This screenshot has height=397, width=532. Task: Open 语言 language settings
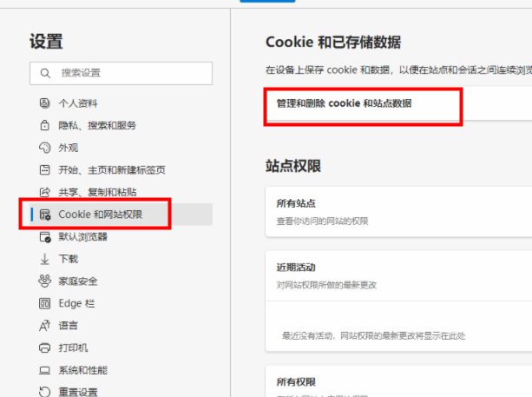pos(68,326)
